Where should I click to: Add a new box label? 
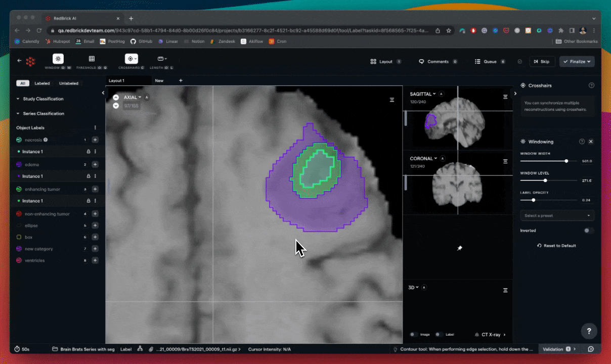pyautogui.click(x=95, y=237)
